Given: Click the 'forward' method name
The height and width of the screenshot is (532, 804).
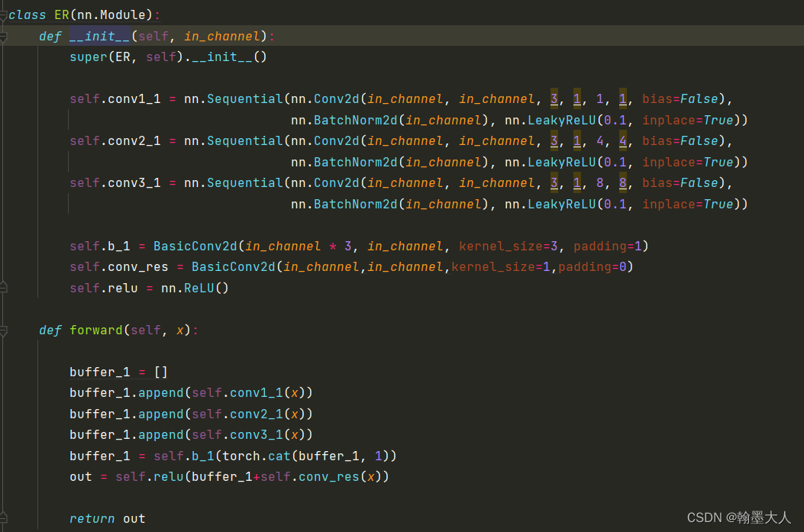Looking at the screenshot, I should coord(96,330).
